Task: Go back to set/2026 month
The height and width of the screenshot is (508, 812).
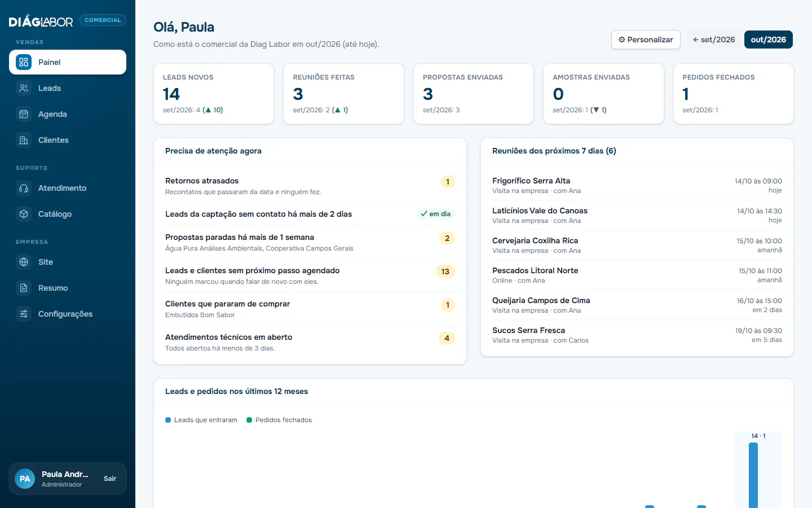Action: (x=714, y=40)
